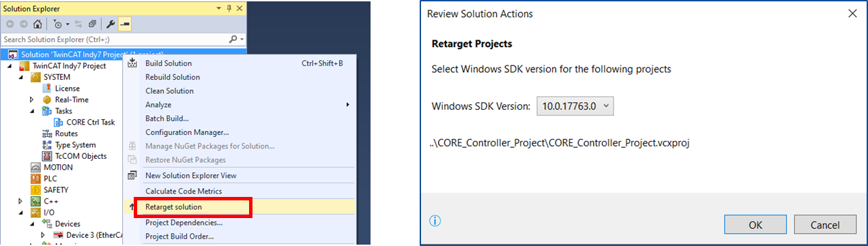Select the Solution 'TwinCAT Indy7 Project' node
The image size is (868, 246).
[x=123, y=55]
